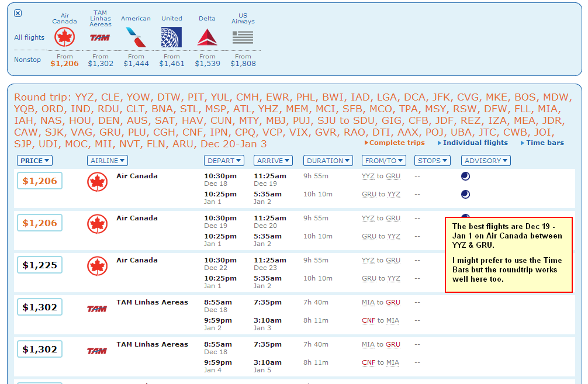
Task: Click YYZ to GRU in Dec 18 row
Action: (381, 177)
